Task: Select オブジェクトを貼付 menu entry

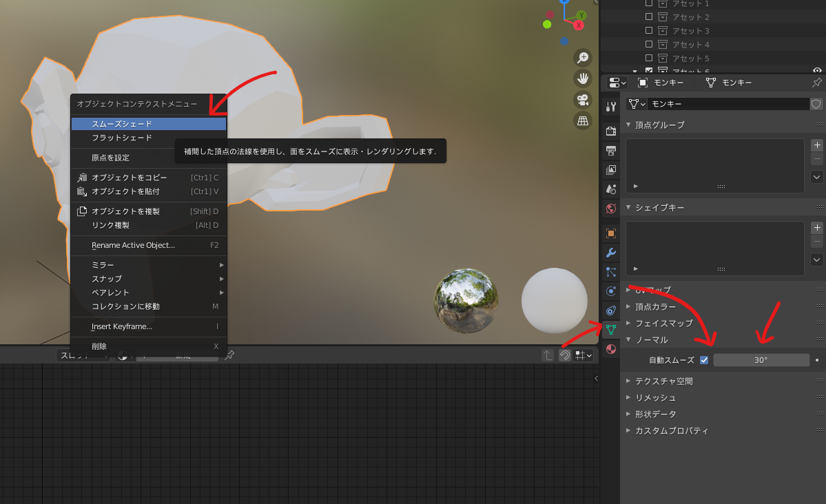Action: [x=149, y=191]
